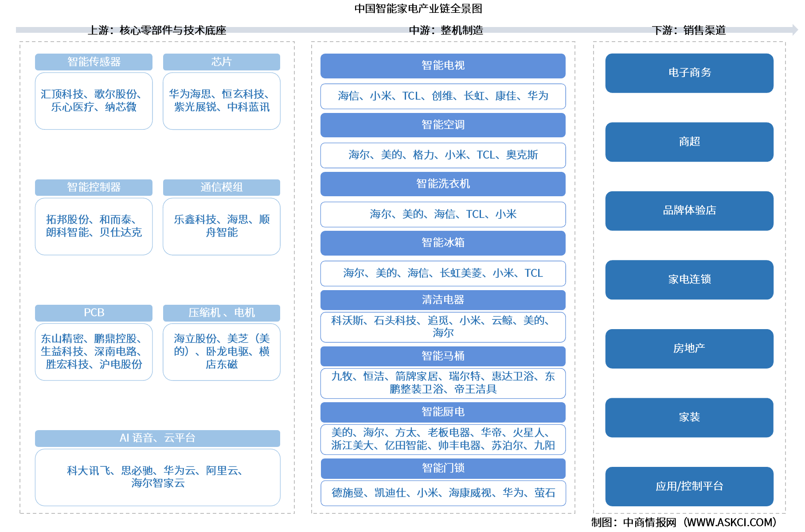Select the 东山精密、鹏鼎控股 company box
805x532 pixels.
click(94, 352)
